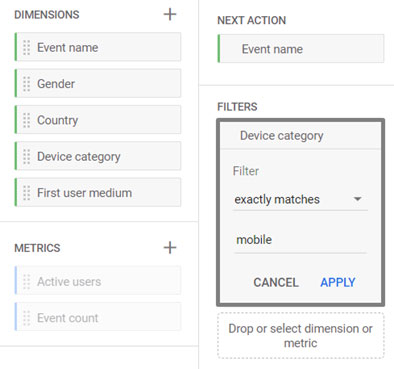
Task: Cancel the Device category filter
Action: point(276,282)
